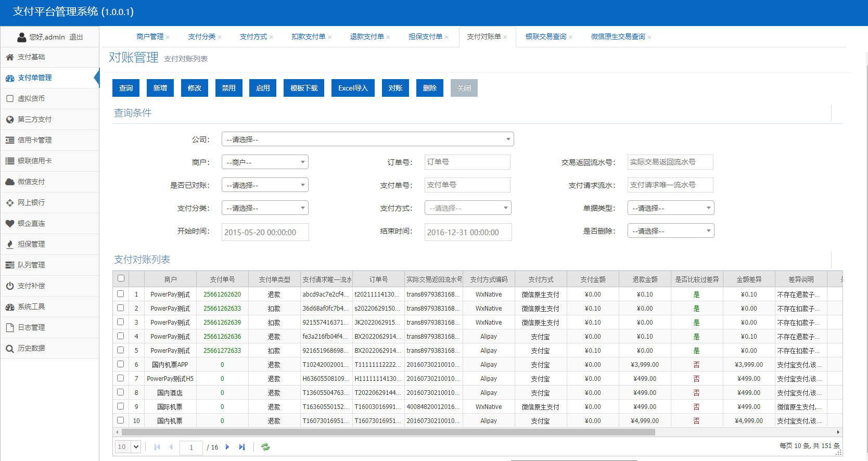Click the 删除 button
This screenshot has width=868, height=461.
430,88
